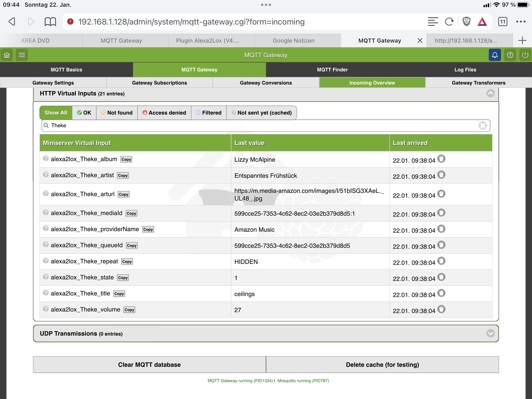
Task: Switch to the MQTT Finder tab
Action: 332,70
